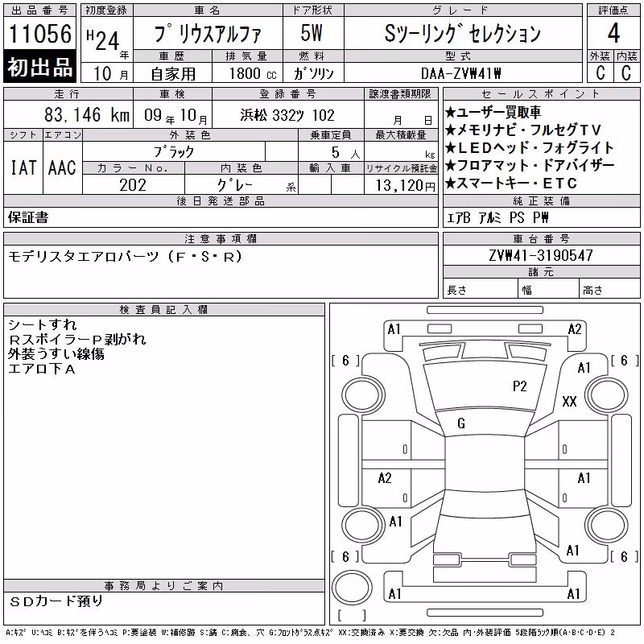Viewport: 644px width, 644px height.
Task: Click the recycle deposit 13,120円 value
Action: [x=405, y=186]
